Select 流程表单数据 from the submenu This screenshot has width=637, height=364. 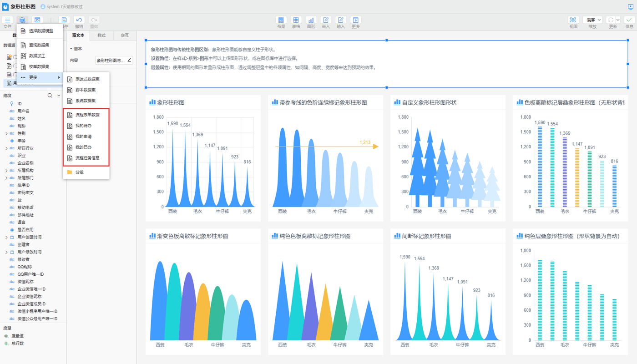pyautogui.click(x=87, y=115)
